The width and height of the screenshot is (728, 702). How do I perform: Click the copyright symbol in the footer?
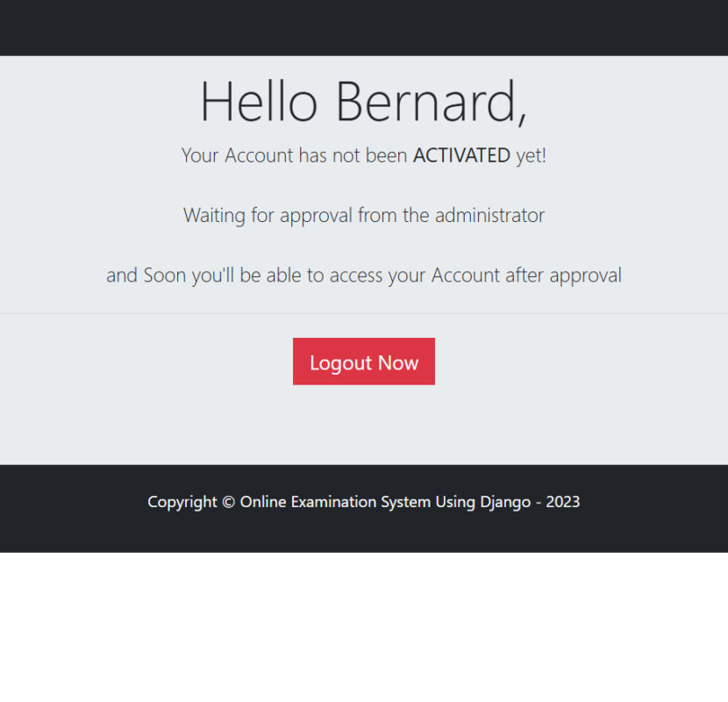click(x=228, y=502)
